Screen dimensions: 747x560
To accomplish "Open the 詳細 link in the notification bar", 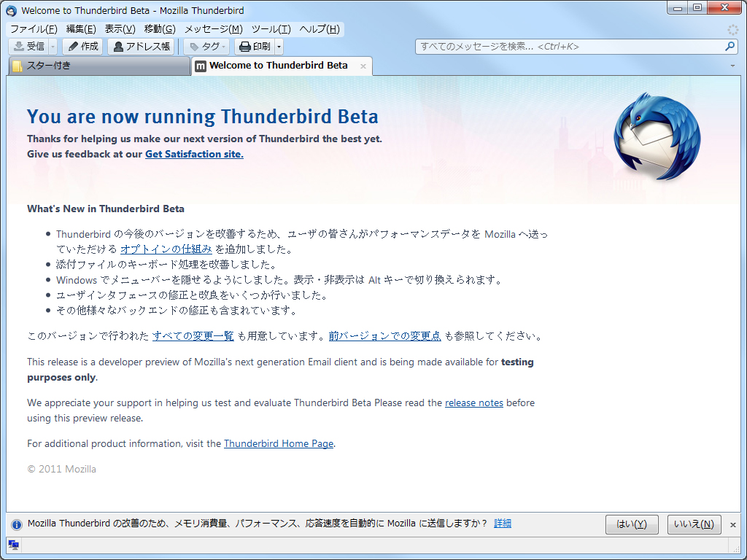I will tap(502, 523).
